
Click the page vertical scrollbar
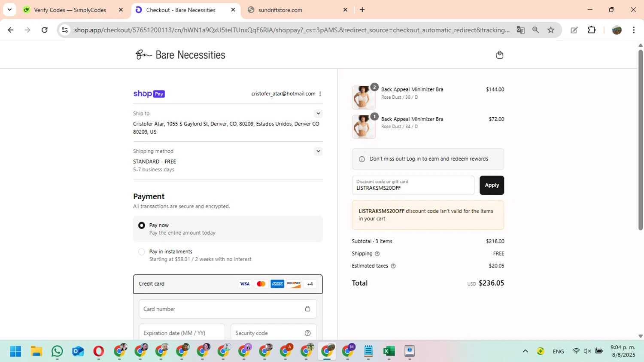[641, 140]
